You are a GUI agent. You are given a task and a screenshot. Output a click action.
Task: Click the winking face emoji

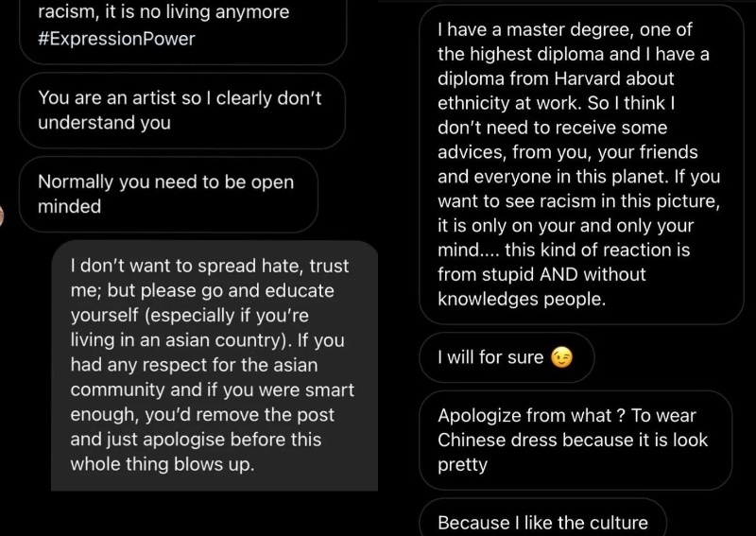point(562,358)
